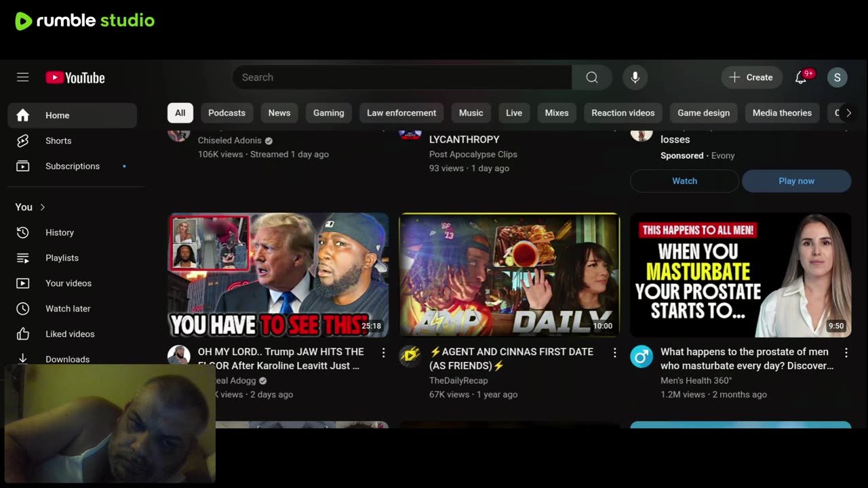Screen dimensions: 868x488
Task: Click the Your videos icon
Action: (23, 283)
